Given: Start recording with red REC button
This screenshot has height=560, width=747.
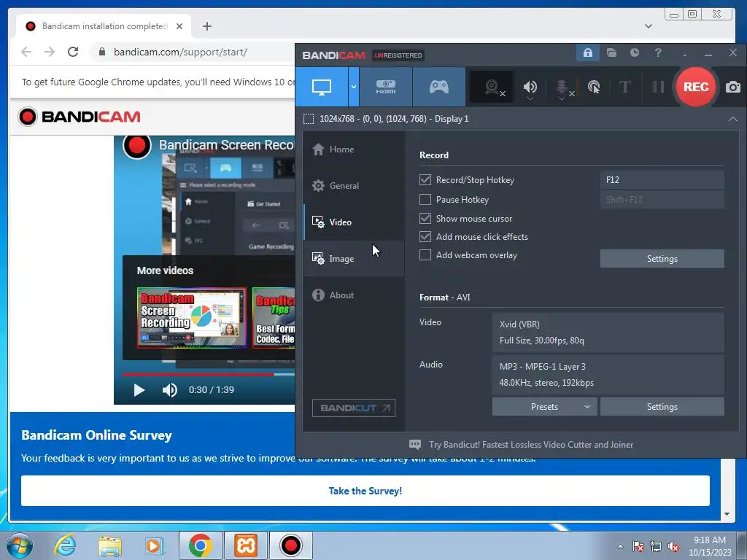Looking at the screenshot, I should 695,87.
